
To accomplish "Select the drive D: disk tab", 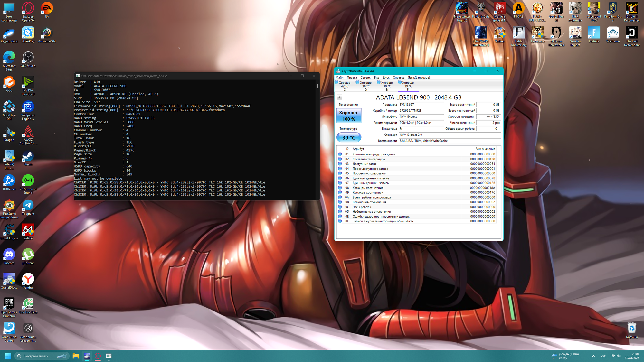I will 365,86.
